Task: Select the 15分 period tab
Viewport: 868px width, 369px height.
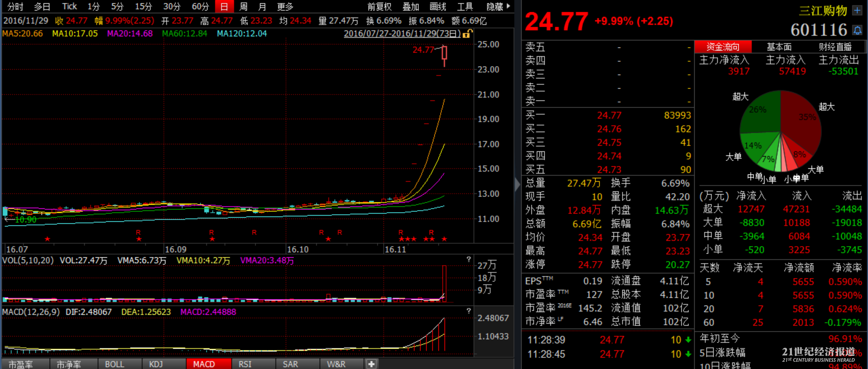Action: 143,6
